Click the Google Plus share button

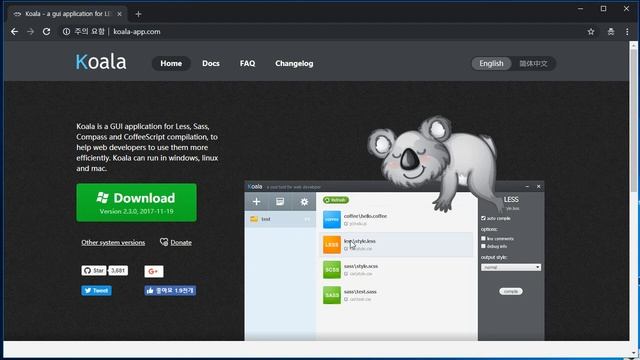pyautogui.click(x=154, y=271)
